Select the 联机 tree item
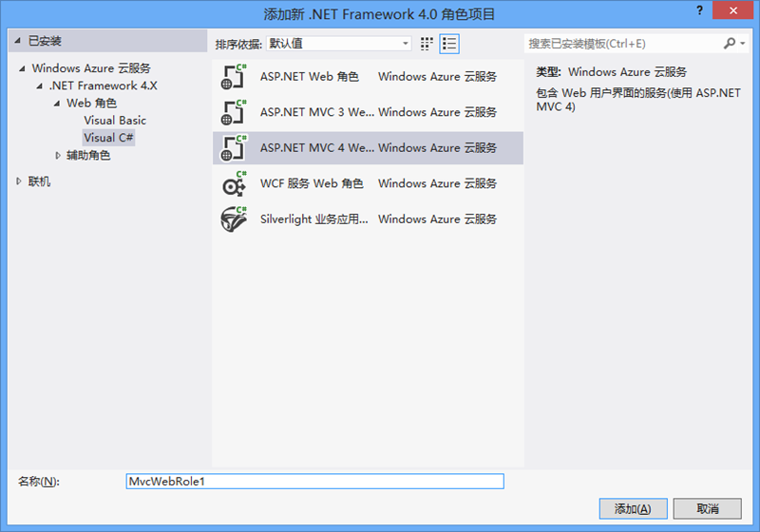 [x=39, y=181]
